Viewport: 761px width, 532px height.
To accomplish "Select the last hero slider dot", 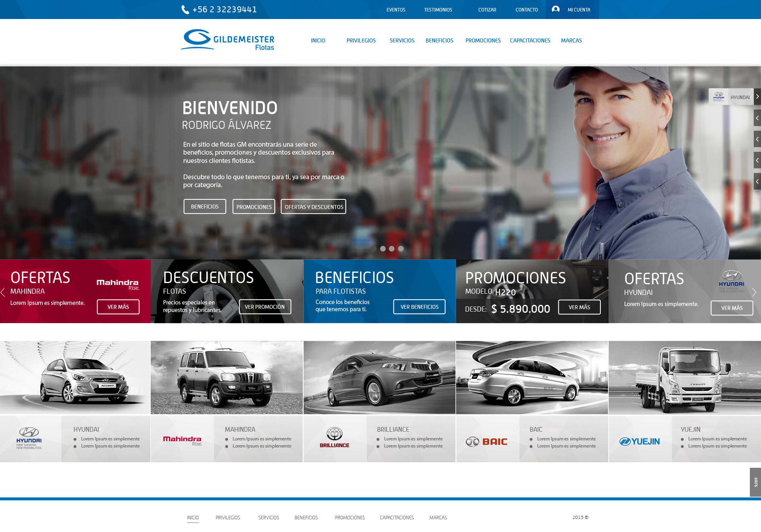I will 401,249.
